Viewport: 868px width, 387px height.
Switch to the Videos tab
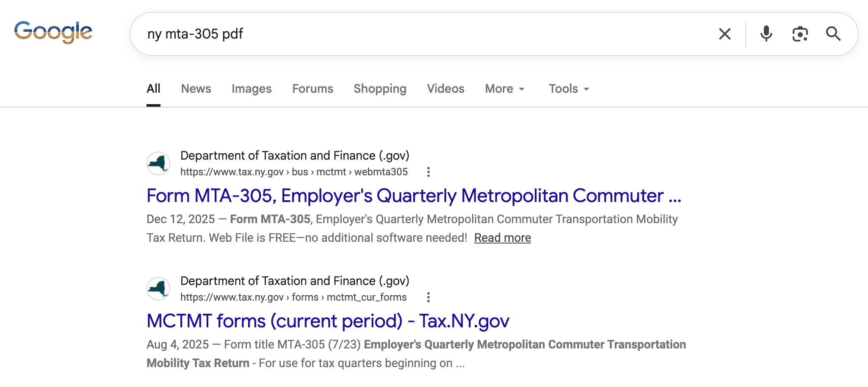pos(445,89)
